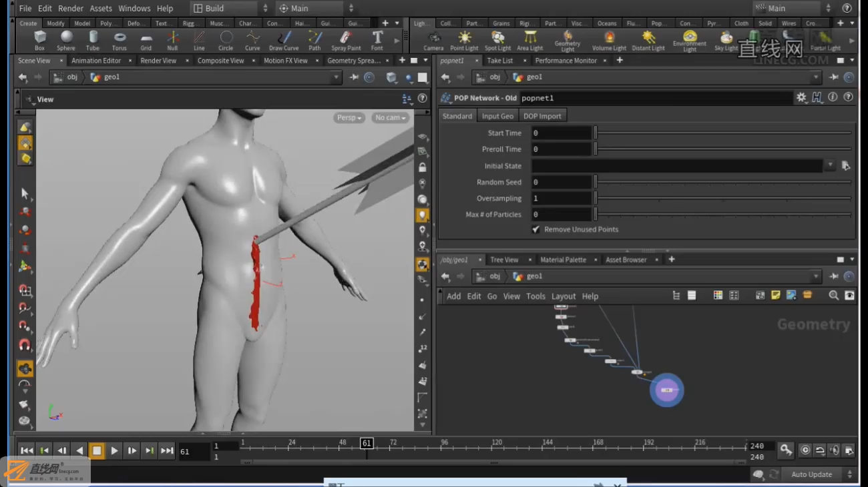Adjust the Oversampling slider
This screenshot has height=487, width=868.
coord(724,198)
